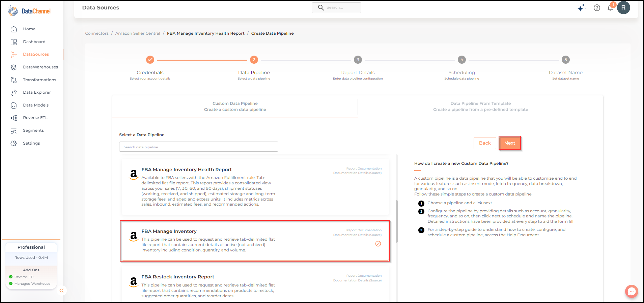The image size is (644, 303).
Task: Select the FBA Manage Inventory Health Report title
Action: (x=187, y=170)
